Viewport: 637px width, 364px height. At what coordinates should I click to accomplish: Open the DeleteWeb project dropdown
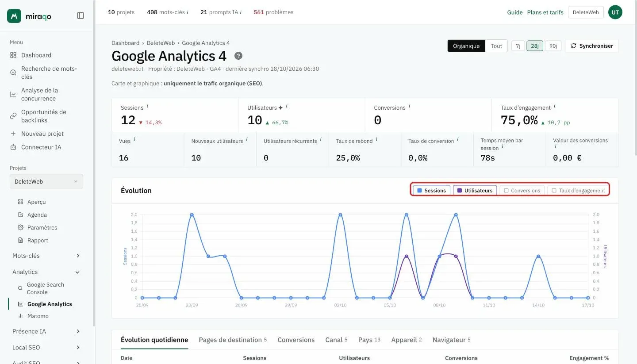46,181
